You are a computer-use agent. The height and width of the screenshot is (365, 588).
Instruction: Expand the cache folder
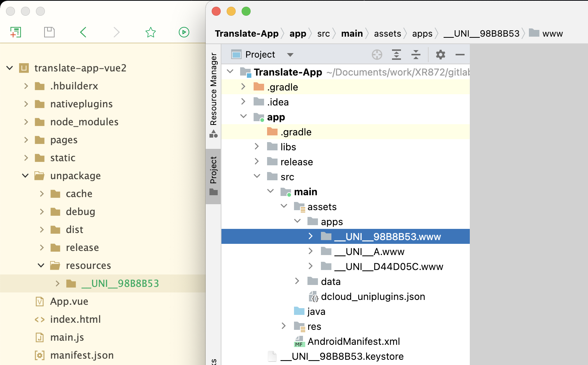click(x=42, y=194)
